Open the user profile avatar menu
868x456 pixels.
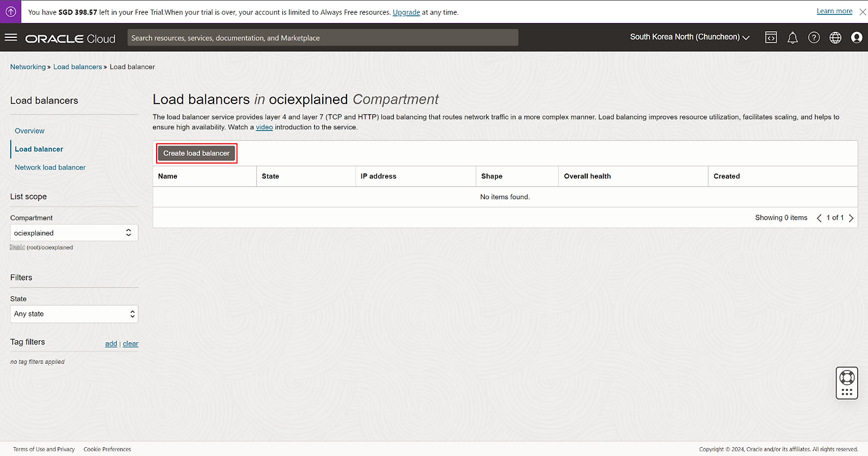tap(856, 38)
